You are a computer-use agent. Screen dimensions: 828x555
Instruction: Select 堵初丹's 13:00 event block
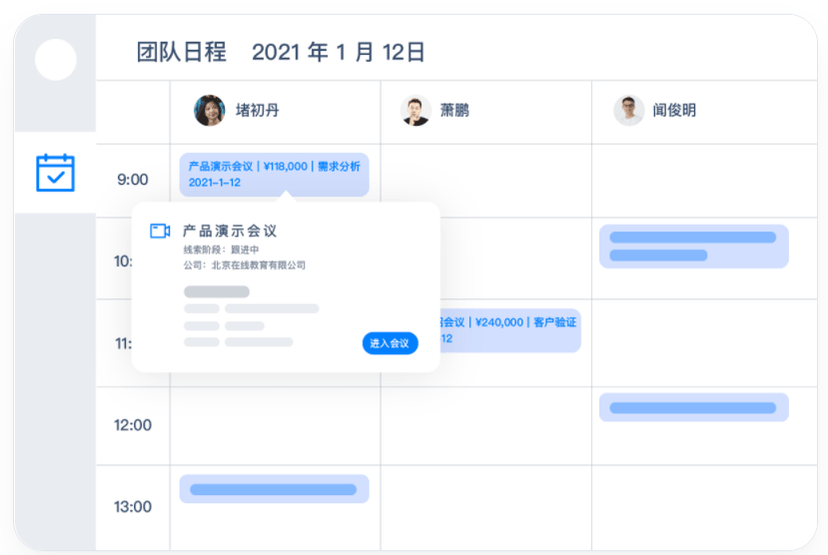point(274,489)
